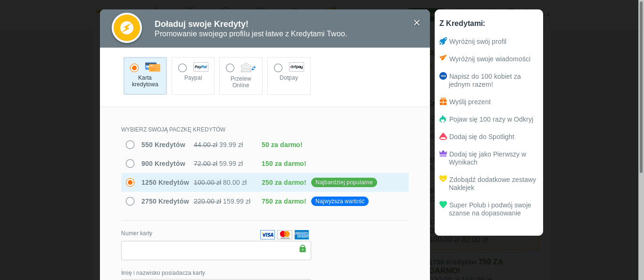Image resolution: width=644 pixels, height=280 pixels.
Task: Click Wyróżnij swój profil text
Action: pyautogui.click(x=478, y=41)
